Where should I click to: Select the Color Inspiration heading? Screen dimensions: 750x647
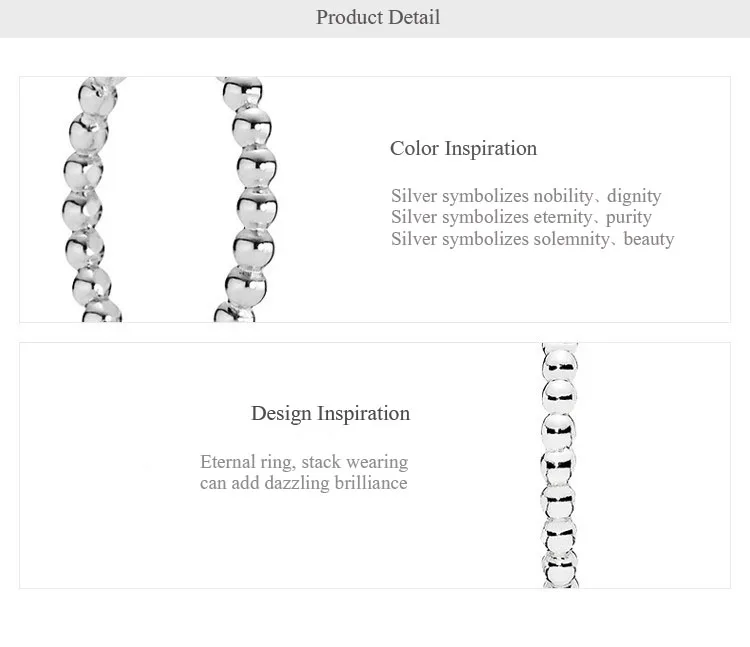pyautogui.click(x=463, y=149)
